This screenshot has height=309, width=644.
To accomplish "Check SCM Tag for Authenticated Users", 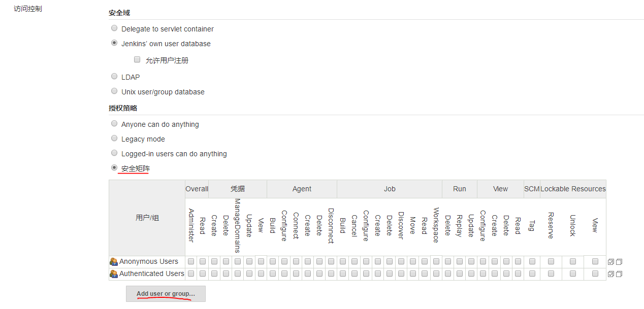I will click(x=532, y=273).
